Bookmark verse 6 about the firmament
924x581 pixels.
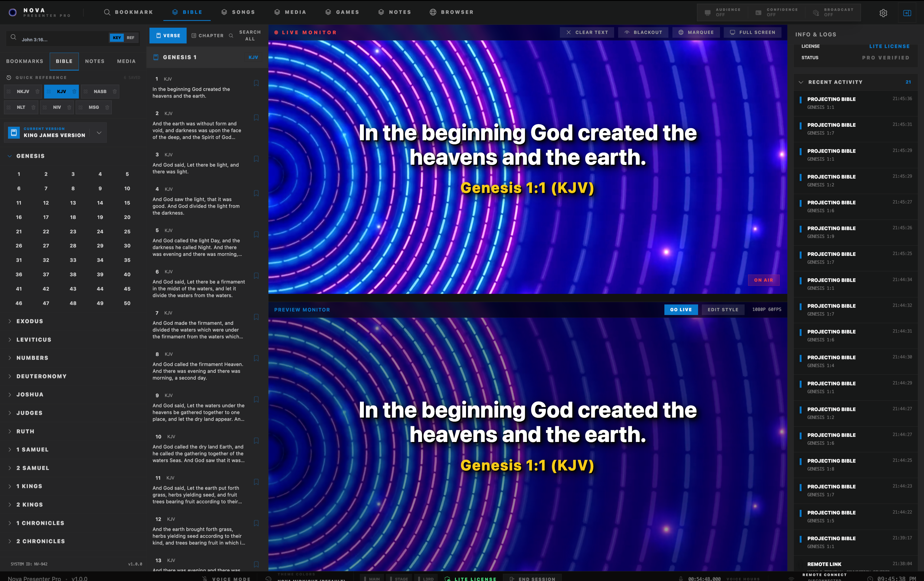[256, 276]
